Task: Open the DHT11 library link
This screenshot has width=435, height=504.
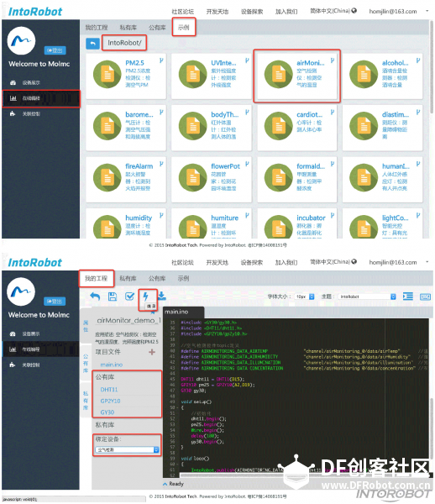Action: click(x=109, y=390)
